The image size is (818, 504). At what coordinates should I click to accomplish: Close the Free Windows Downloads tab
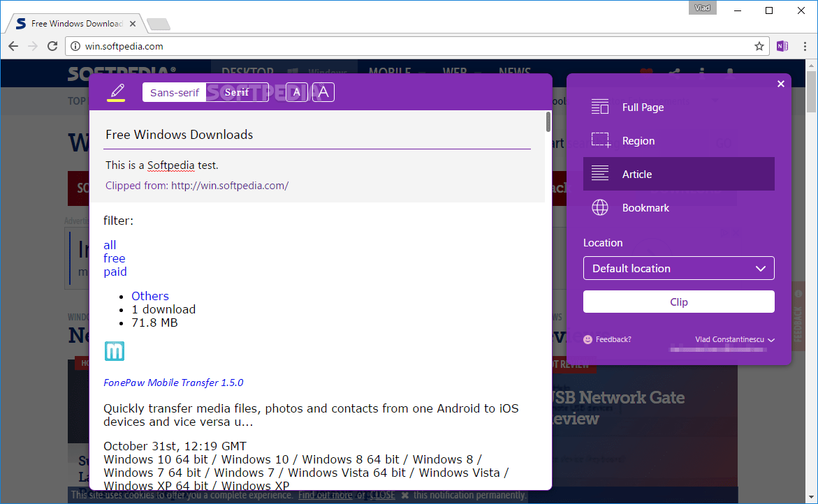click(x=133, y=24)
